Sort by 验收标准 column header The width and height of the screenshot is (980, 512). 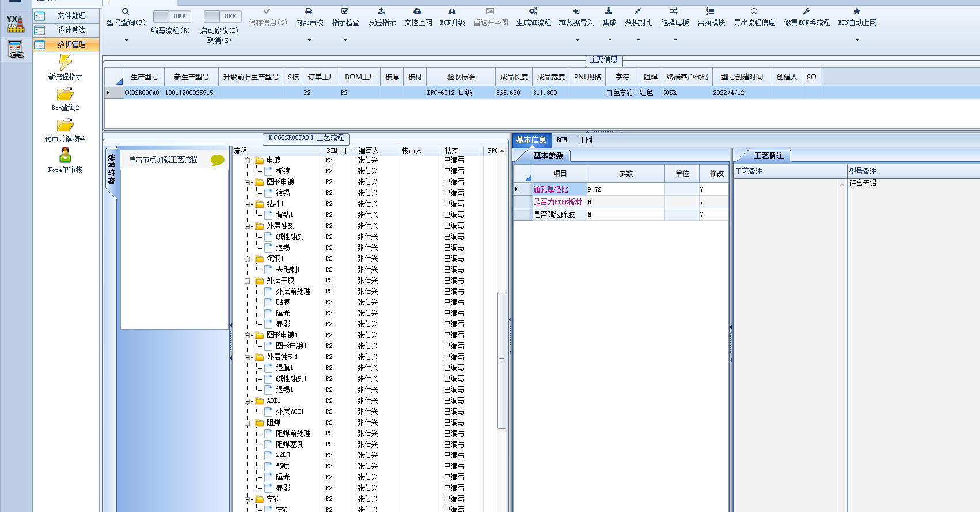pyautogui.click(x=461, y=77)
